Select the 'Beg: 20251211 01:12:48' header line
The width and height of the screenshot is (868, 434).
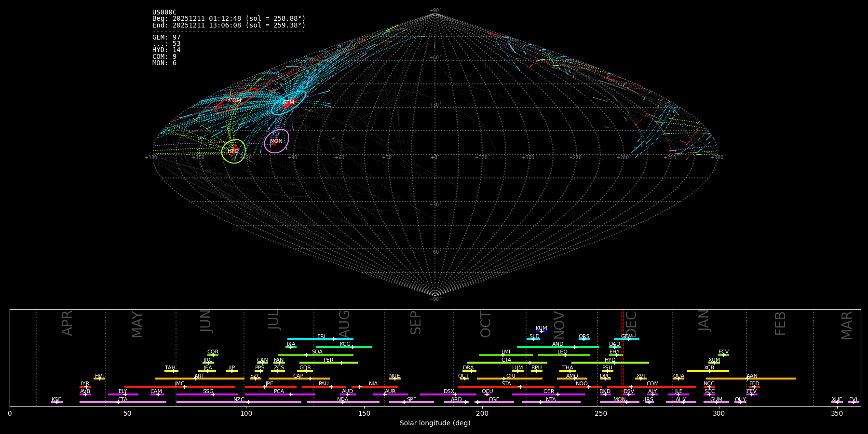tap(229, 19)
